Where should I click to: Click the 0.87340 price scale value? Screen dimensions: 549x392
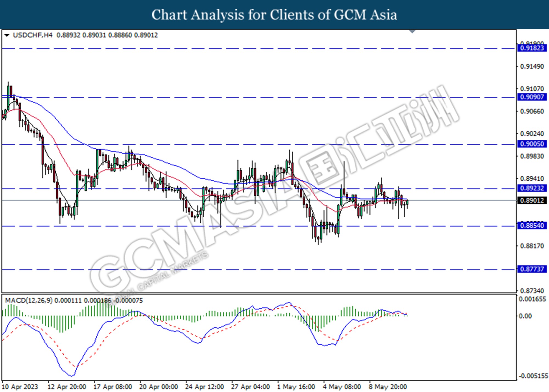click(x=532, y=291)
